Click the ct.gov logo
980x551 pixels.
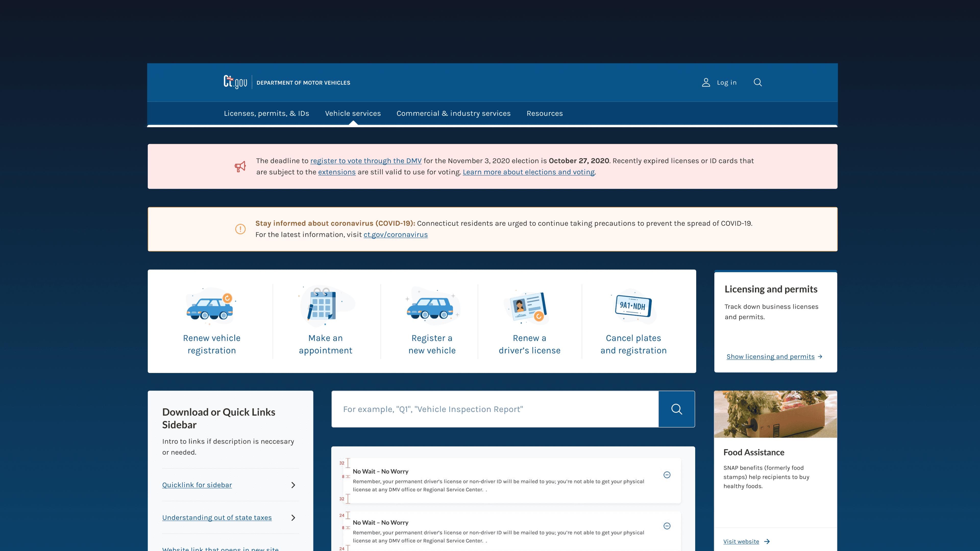click(x=235, y=82)
